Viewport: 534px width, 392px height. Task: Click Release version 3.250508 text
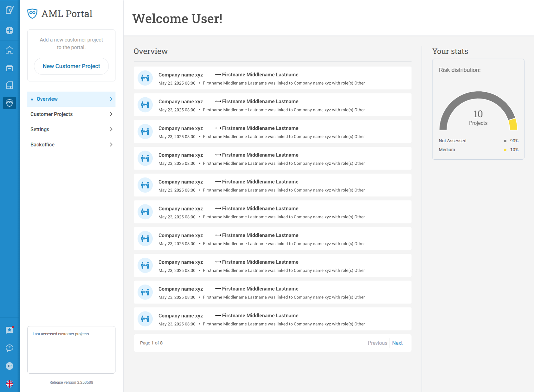(71, 382)
